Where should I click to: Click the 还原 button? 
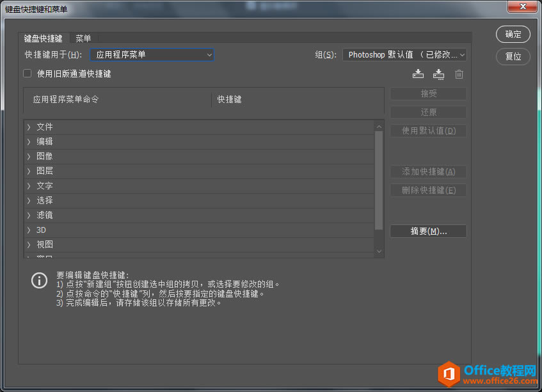pos(428,113)
